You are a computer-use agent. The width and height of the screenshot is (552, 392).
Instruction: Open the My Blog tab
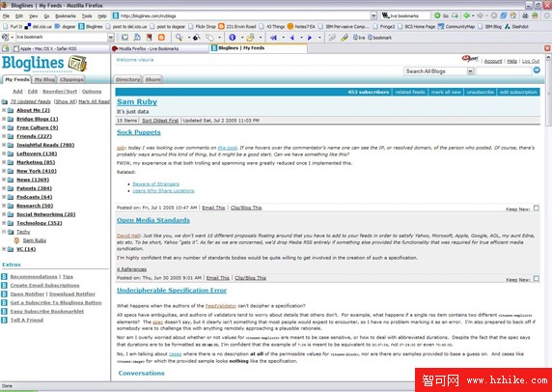pos(44,79)
